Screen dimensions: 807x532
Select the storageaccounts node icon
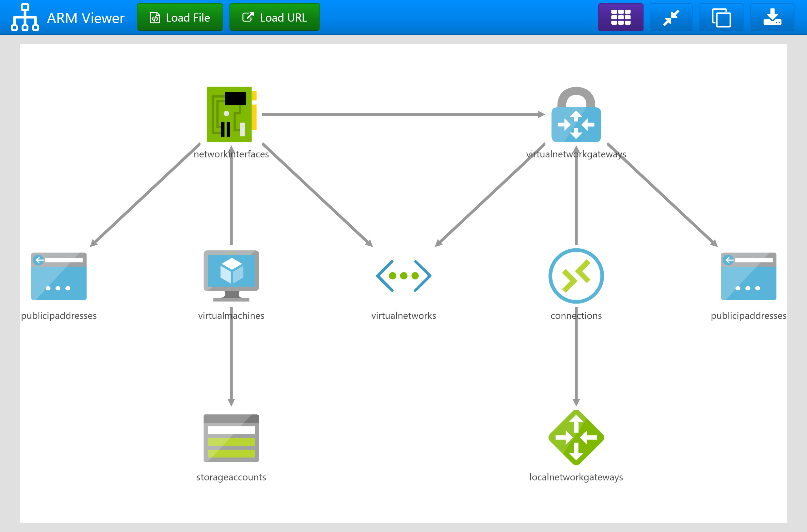231,438
